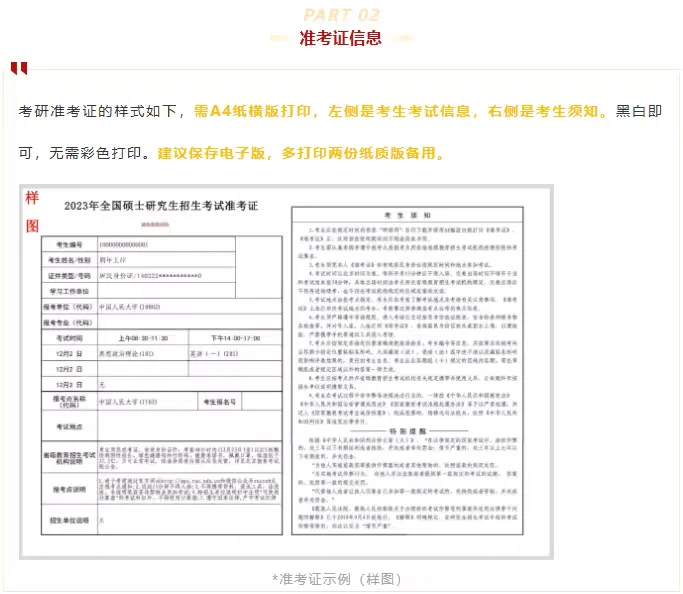Click highlighted text "多打印两份纸质版备用"
The image size is (683, 594).
coord(358,153)
